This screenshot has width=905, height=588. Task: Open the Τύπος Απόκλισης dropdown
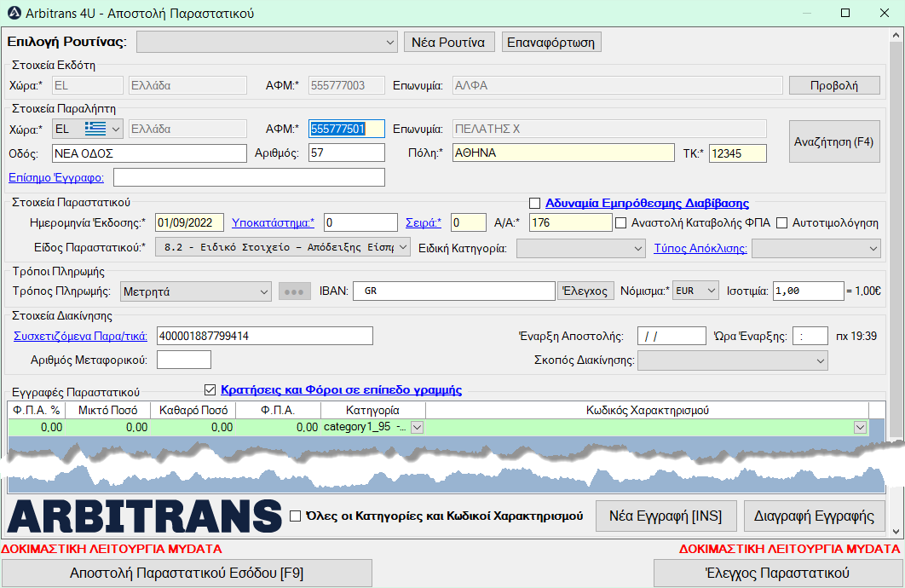pyautogui.click(x=816, y=249)
